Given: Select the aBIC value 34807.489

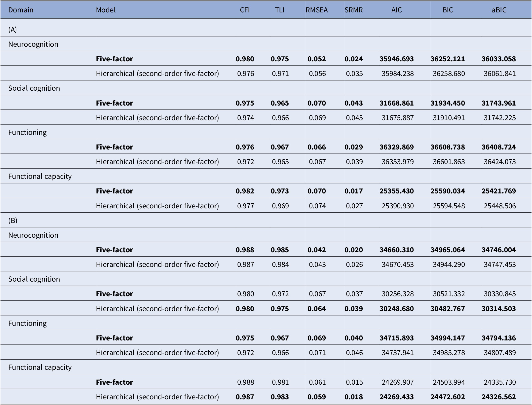Looking at the screenshot, I should 499,353.
